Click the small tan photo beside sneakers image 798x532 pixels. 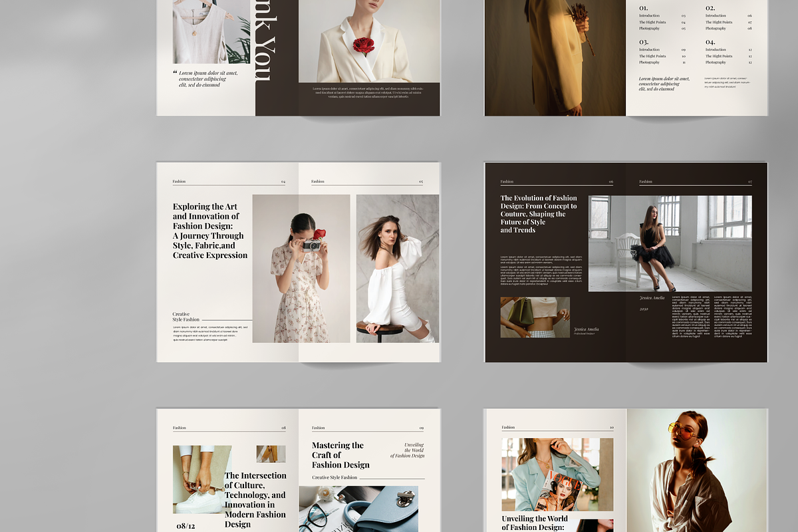click(x=271, y=454)
